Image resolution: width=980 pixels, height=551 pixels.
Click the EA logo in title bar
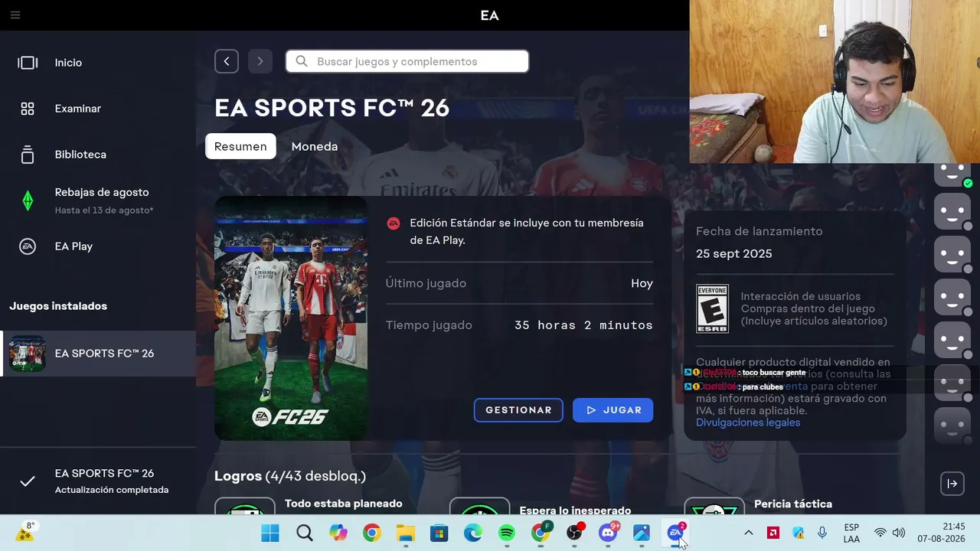click(490, 15)
